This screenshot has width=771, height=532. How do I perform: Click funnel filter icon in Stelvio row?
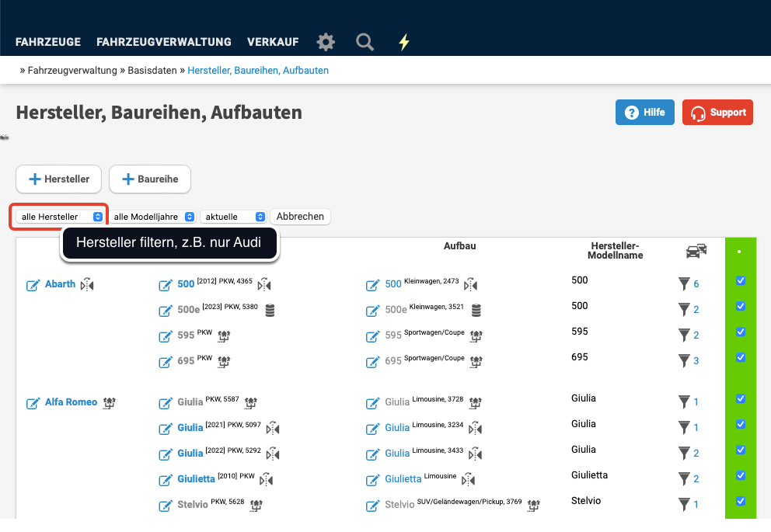click(x=683, y=505)
